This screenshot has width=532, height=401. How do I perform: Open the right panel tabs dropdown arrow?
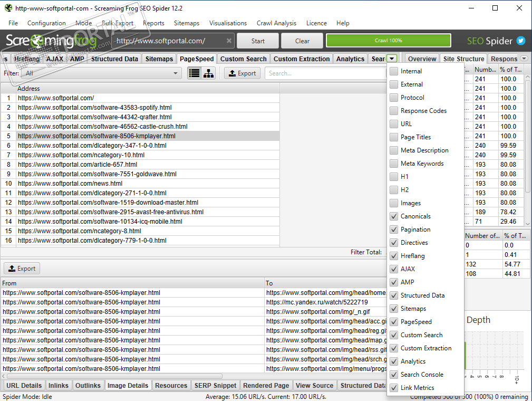[524, 59]
